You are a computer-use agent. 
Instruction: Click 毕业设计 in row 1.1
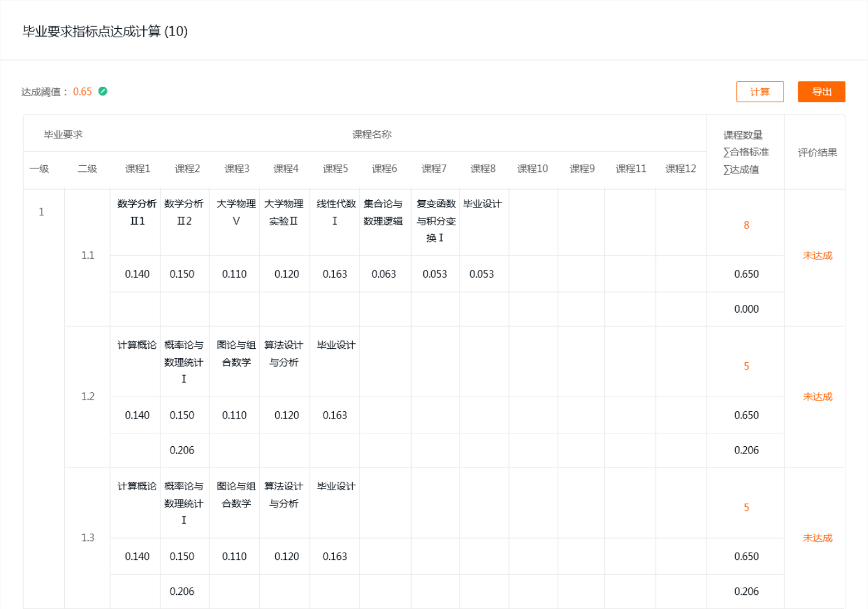[x=482, y=204]
